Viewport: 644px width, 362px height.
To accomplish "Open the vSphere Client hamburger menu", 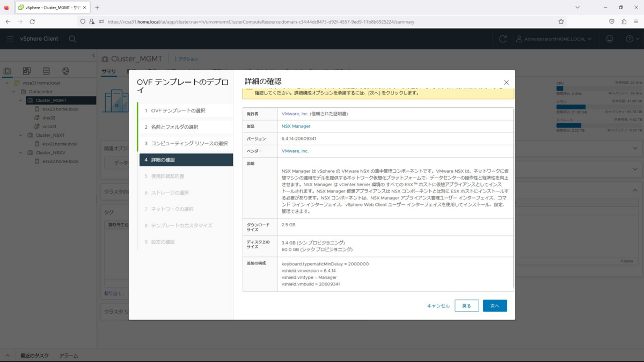I will [10, 39].
